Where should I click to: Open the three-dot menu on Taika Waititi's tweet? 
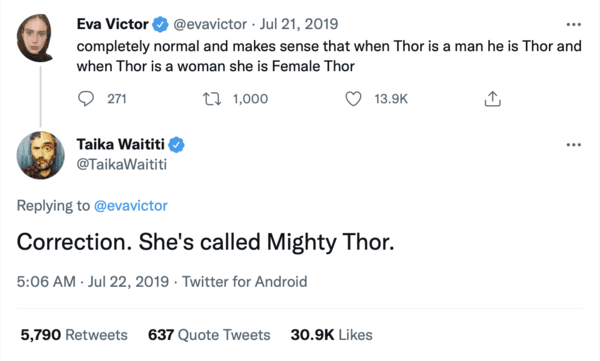(574, 145)
